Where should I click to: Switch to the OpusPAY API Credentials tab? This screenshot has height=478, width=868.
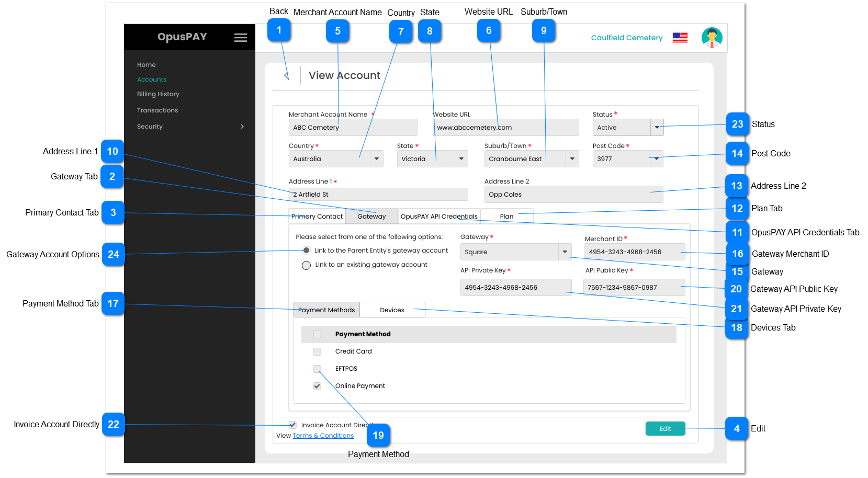(x=439, y=217)
